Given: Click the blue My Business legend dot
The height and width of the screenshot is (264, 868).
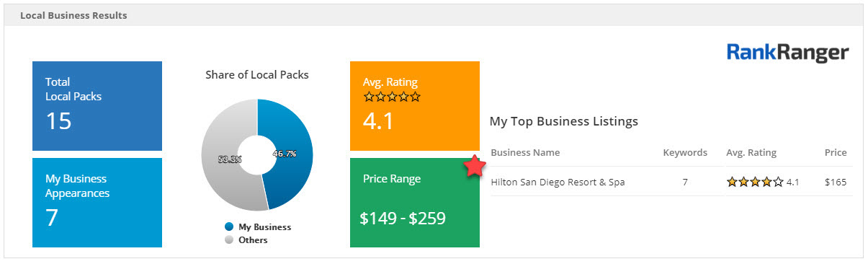Looking at the screenshot, I should click(229, 226).
